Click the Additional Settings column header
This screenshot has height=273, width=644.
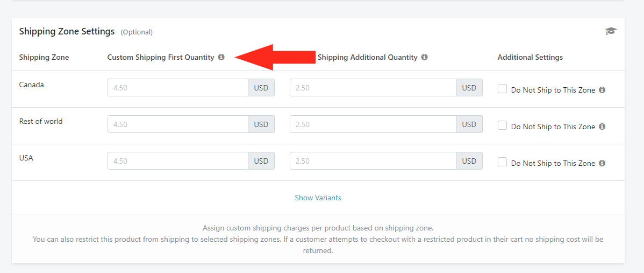coord(530,57)
